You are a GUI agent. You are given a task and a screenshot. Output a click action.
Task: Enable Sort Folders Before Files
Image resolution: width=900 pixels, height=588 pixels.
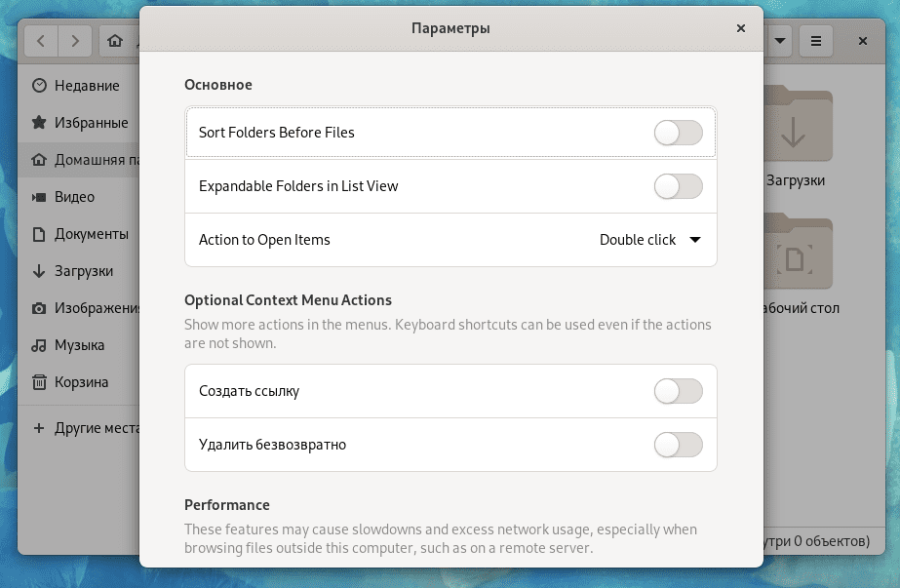pos(678,133)
